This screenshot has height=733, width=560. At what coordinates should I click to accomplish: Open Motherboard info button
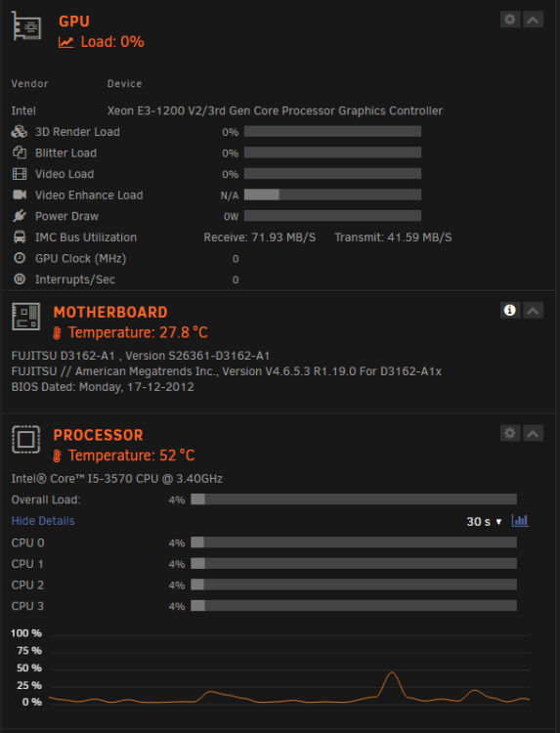510,311
